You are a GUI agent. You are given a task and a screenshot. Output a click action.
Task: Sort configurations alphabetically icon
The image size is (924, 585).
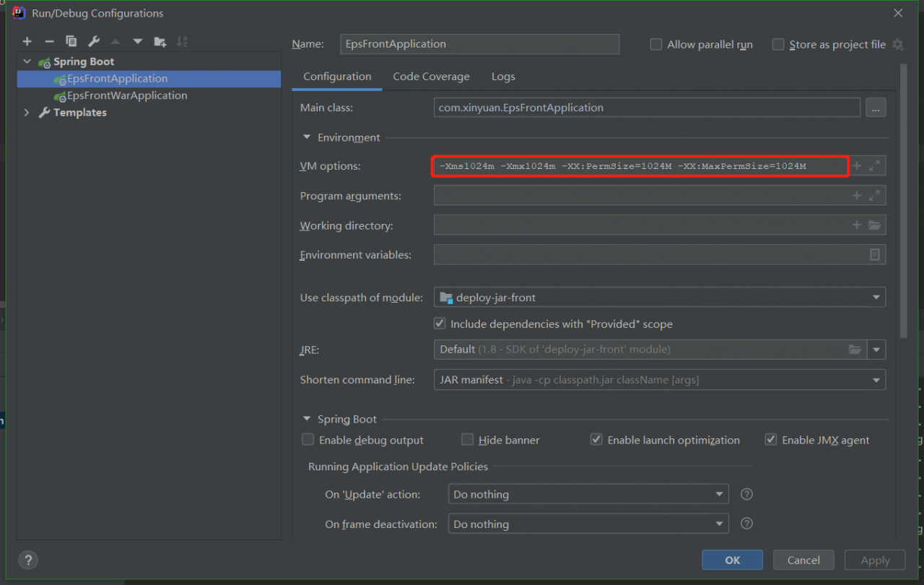[x=182, y=41]
